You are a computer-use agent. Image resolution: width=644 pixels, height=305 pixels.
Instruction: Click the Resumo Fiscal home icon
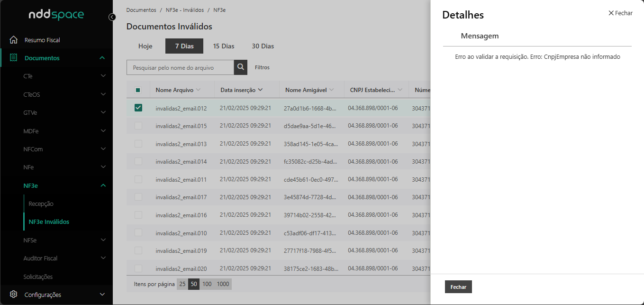(x=14, y=40)
